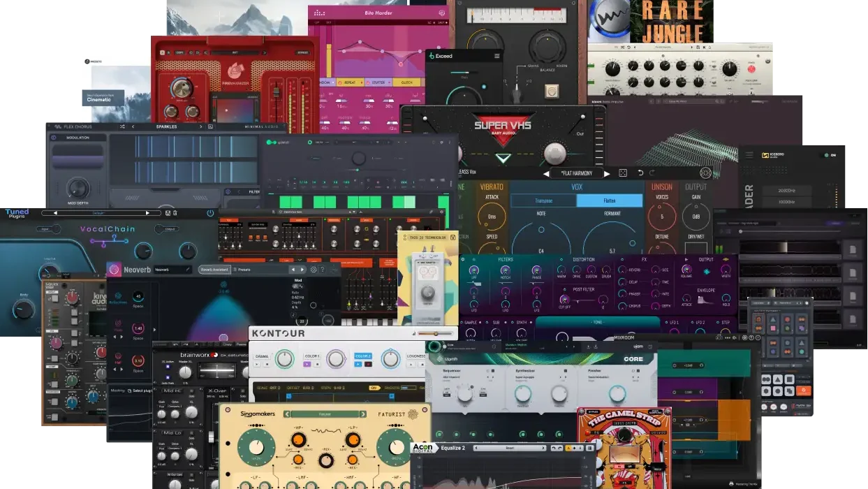This screenshot has width=868, height=489.
Task: Click the Mod Depth knob in Flex Chorus
Action: click(x=78, y=188)
